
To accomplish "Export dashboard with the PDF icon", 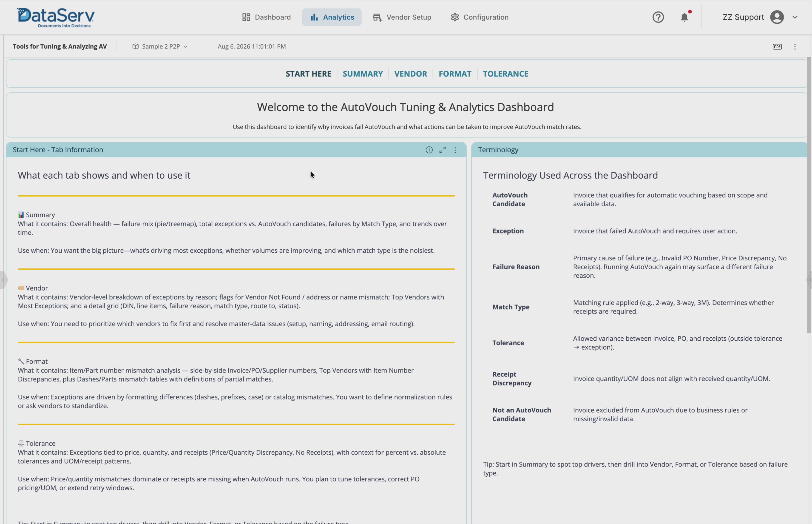I will pyautogui.click(x=777, y=47).
